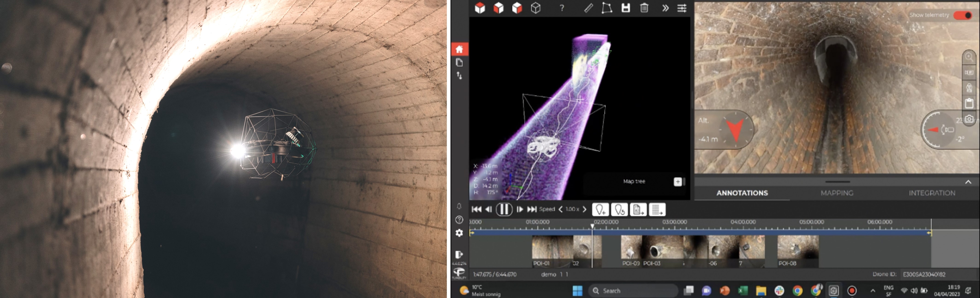
Task: Pause the flight playback
Action: tap(504, 209)
